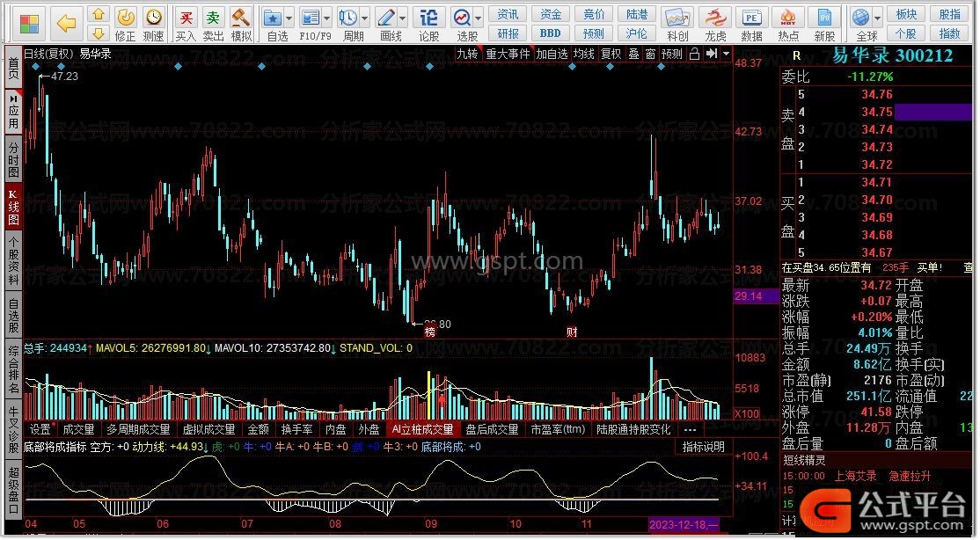Open the 测速 speed test clock icon
Screen dimensions: 980x540
click(153, 24)
